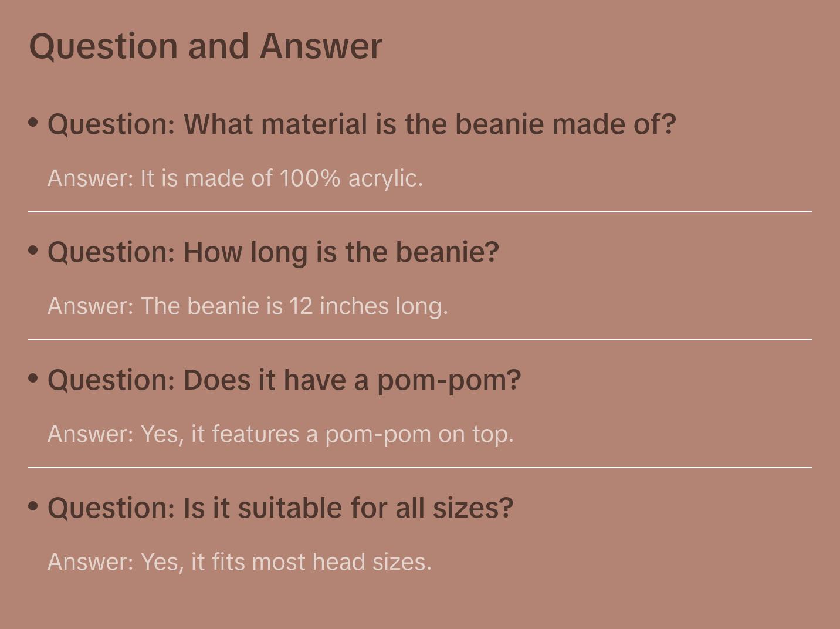Click the word 'Answer' in the page heading
This screenshot has height=629, width=840.
(321, 46)
